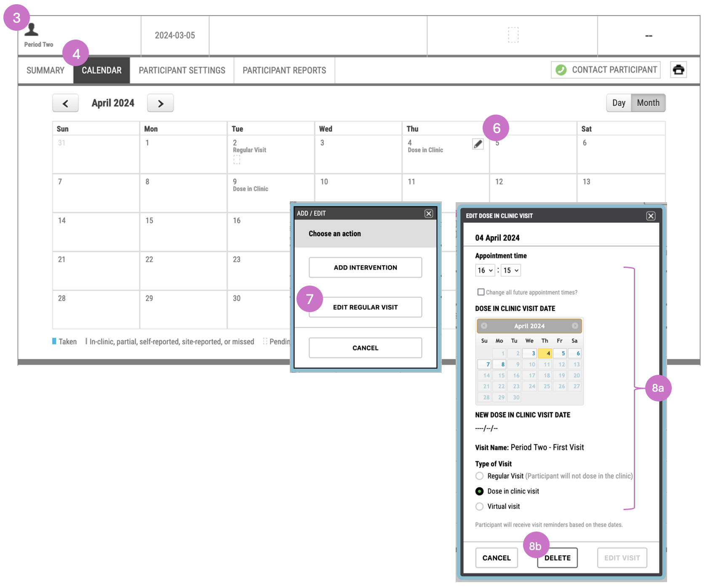Select the Regular Visit radio option
This screenshot has width=705, height=588.
479,476
